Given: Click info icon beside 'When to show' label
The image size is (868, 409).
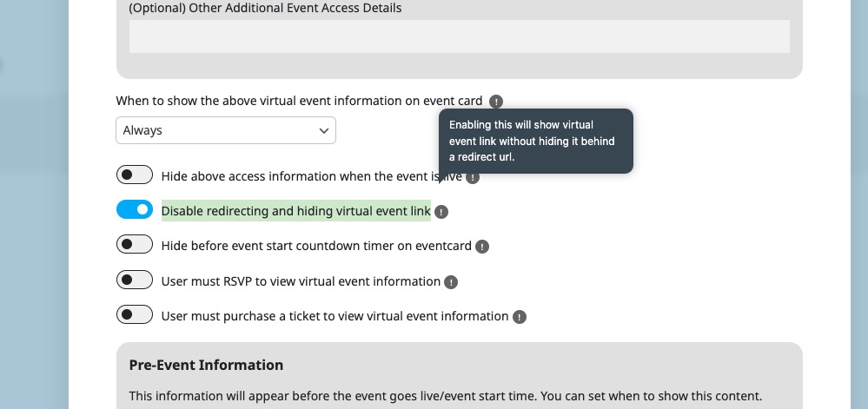Looking at the screenshot, I should 496,102.
